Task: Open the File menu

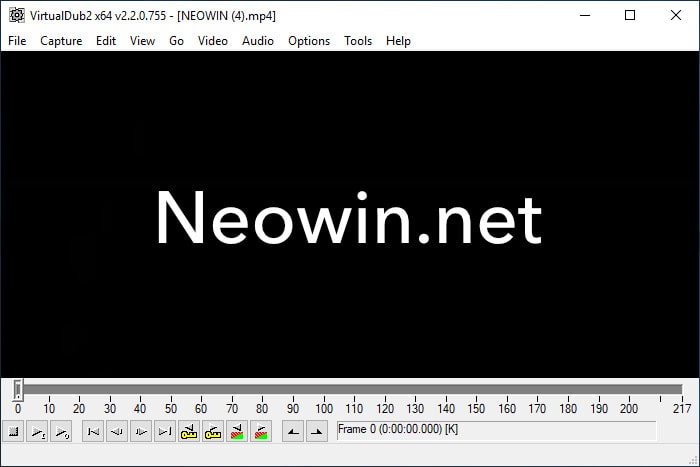Action: pyautogui.click(x=17, y=41)
